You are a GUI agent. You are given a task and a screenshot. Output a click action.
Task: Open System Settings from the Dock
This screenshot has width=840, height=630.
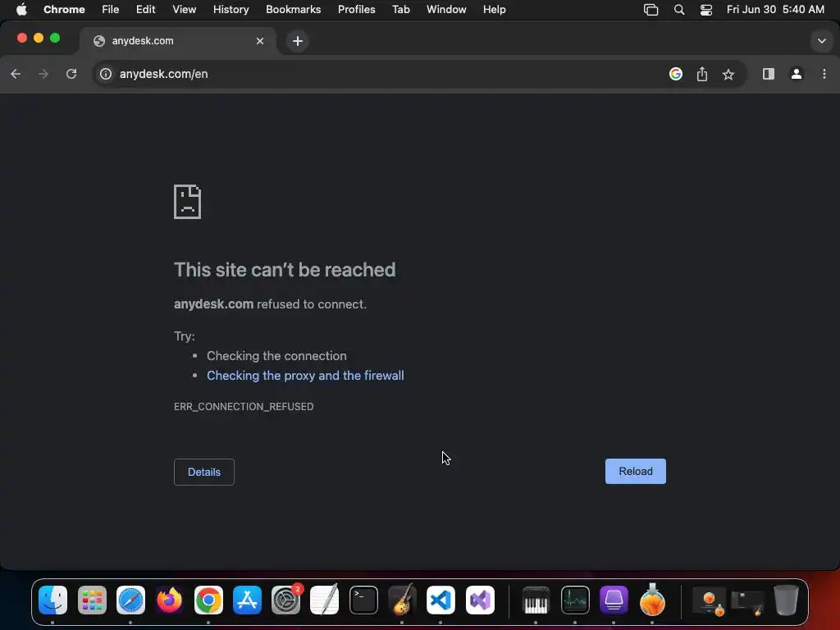[x=285, y=600]
